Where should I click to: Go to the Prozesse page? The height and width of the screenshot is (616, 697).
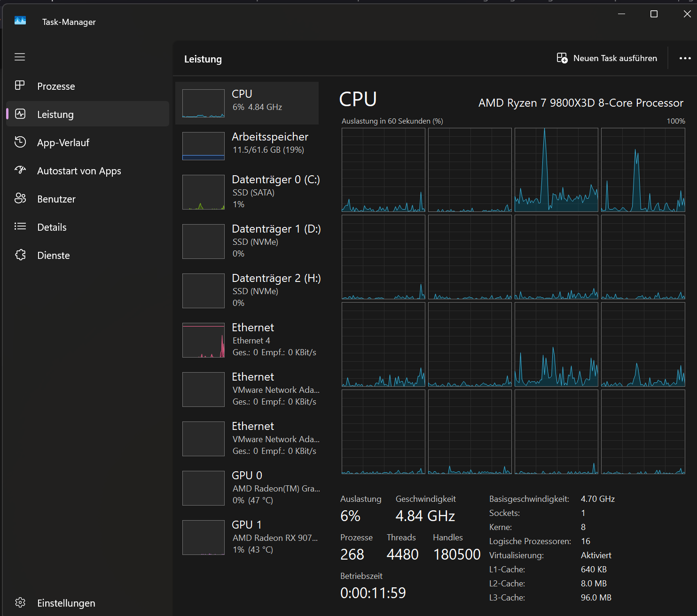[87, 86]
